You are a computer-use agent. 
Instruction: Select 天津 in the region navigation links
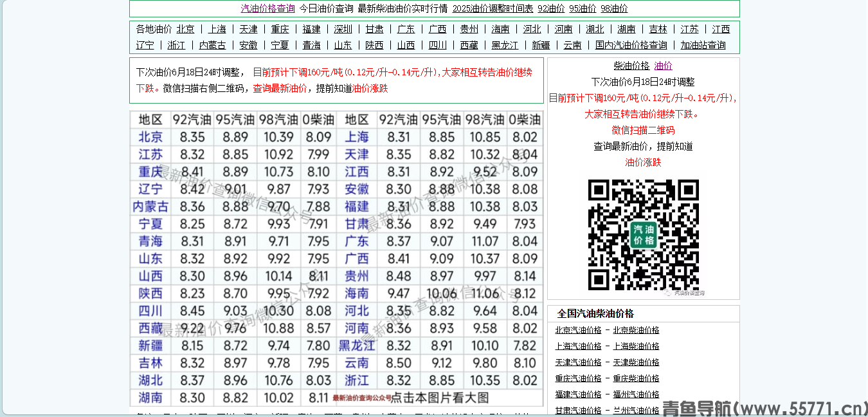(248, 29)
